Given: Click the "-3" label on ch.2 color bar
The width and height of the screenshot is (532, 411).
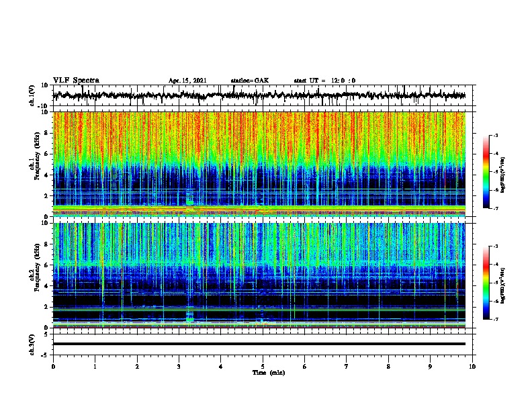Looking at the screenshot, I should point(495,246).
